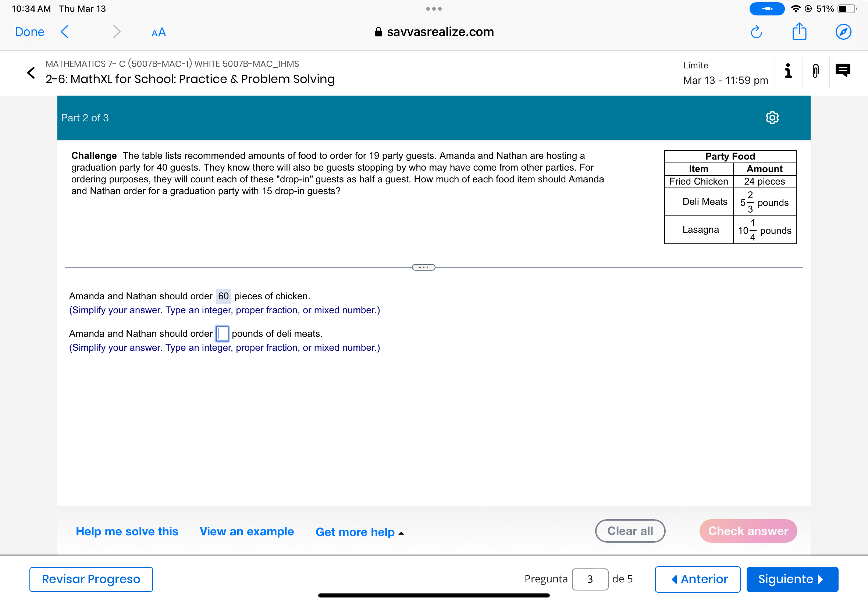Click the deli meats answer box

point(222,333)
